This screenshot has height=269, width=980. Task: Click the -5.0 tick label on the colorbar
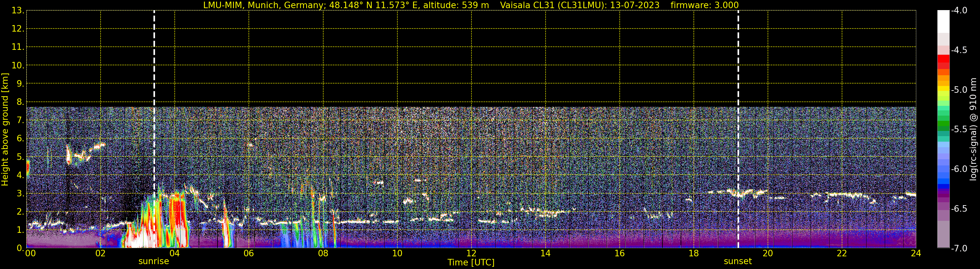(959, 90)
